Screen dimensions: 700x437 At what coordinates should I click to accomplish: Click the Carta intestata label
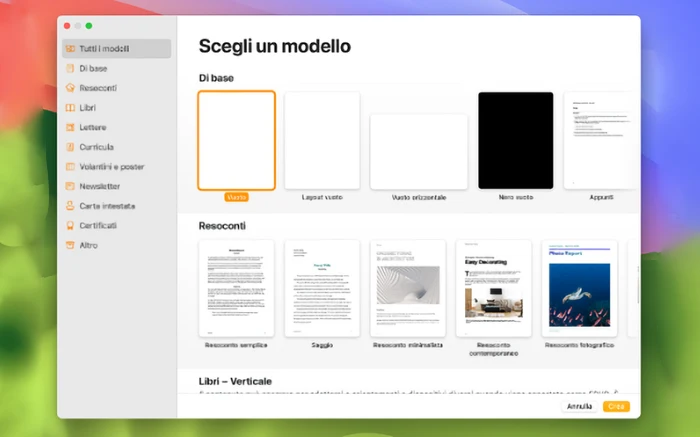[107, 206]
